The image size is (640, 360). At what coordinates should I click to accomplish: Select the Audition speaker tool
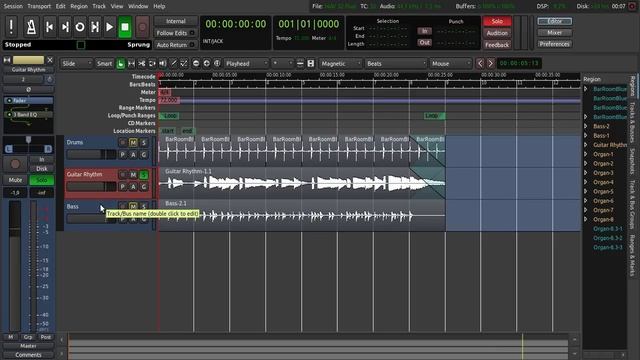(163, 64)
